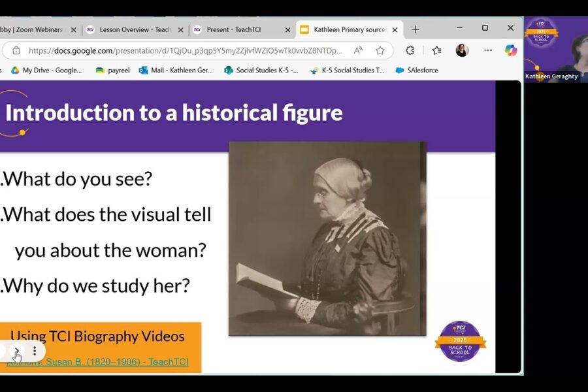Click the text 'you about the woman?'
The height and width of the screenshot is (392, 588).
110,250
